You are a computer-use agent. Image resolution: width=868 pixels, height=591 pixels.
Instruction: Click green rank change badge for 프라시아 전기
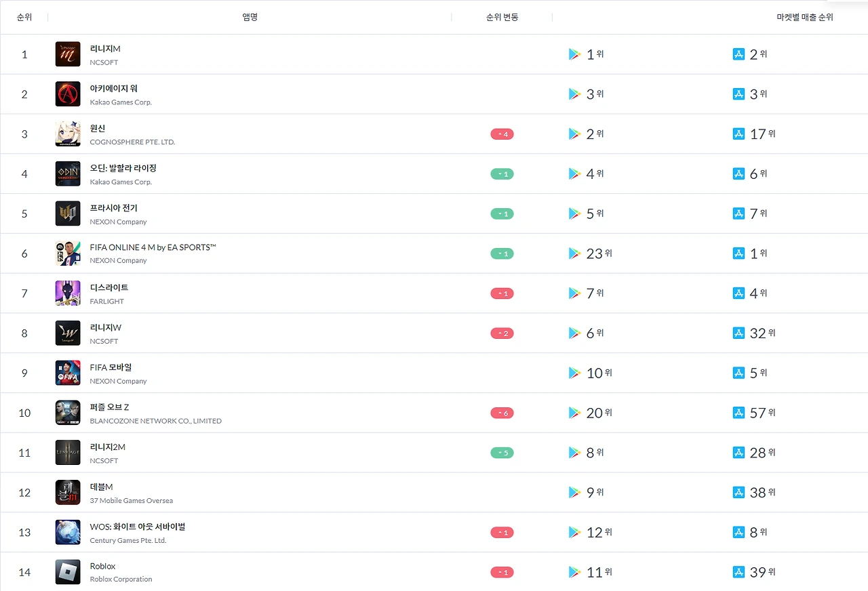pyautogui.click(x=502, y=214)
